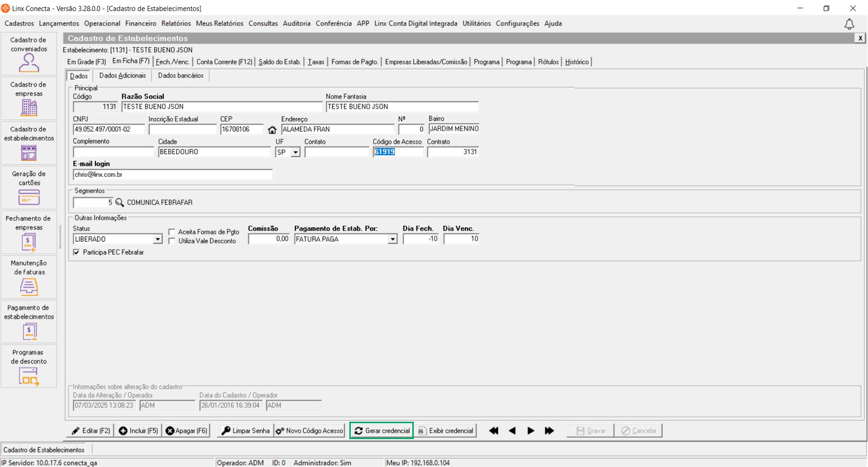Viewport: 868px width, 467px height.
Task: Click the Nome Fantasia field
Action: click(402, 107)
